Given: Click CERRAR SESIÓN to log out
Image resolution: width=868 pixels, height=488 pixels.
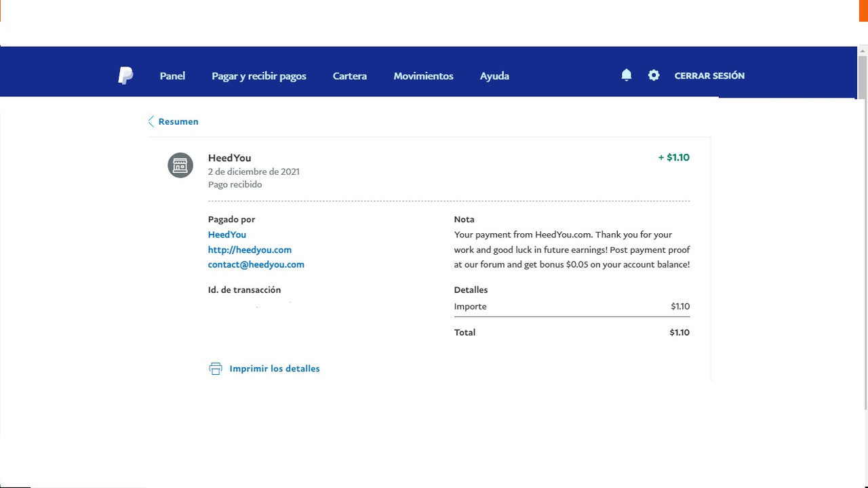Looking at the screenshot, I should coord(709,75).
